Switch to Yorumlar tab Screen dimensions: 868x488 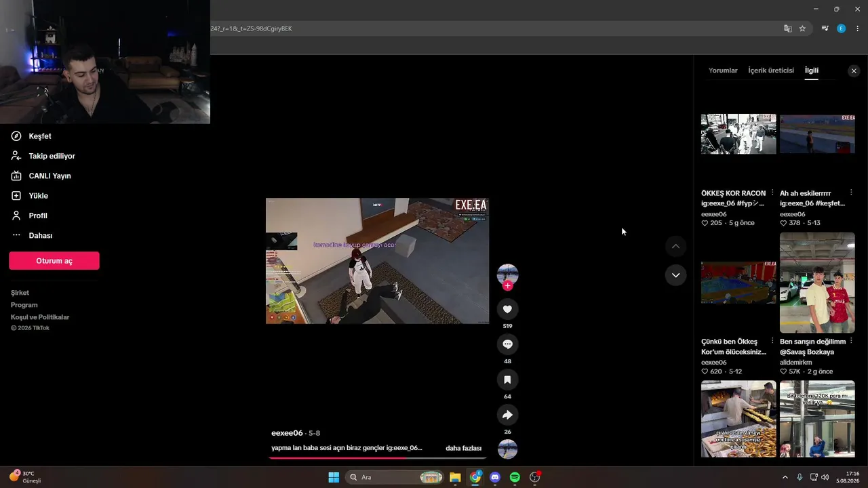point(723,70)
